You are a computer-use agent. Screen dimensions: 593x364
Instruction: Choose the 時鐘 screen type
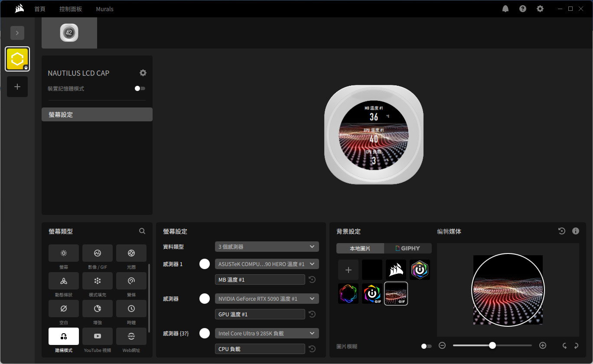131,309
